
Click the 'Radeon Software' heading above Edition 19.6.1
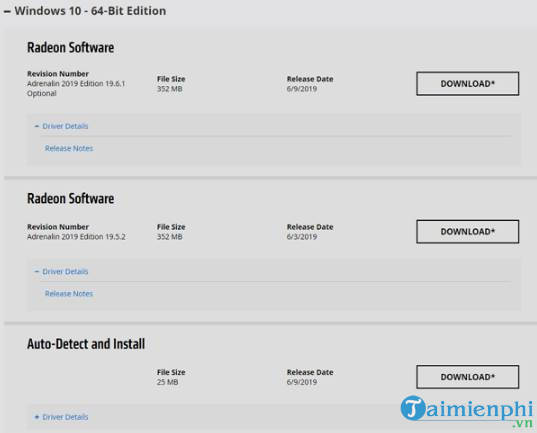[x=71, y=48]
